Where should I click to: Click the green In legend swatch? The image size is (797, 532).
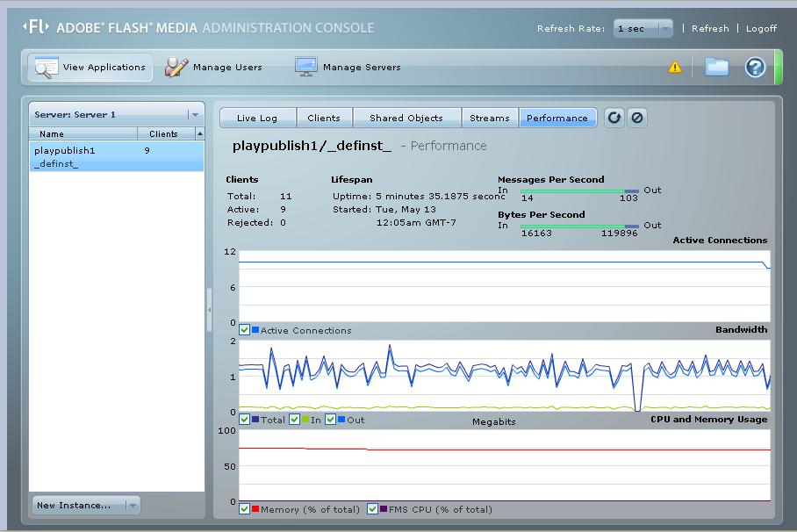click(305, 419)
